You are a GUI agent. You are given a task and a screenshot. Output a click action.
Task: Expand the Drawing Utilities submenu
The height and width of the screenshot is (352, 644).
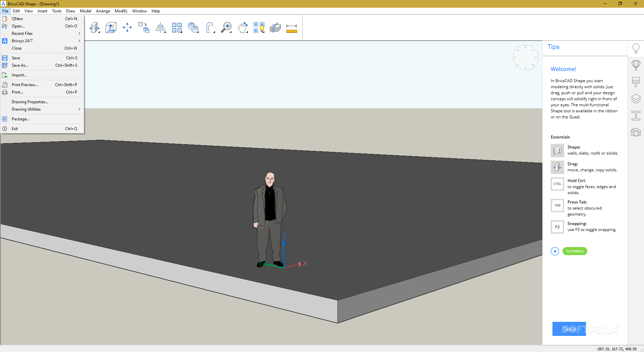point(42,109)
